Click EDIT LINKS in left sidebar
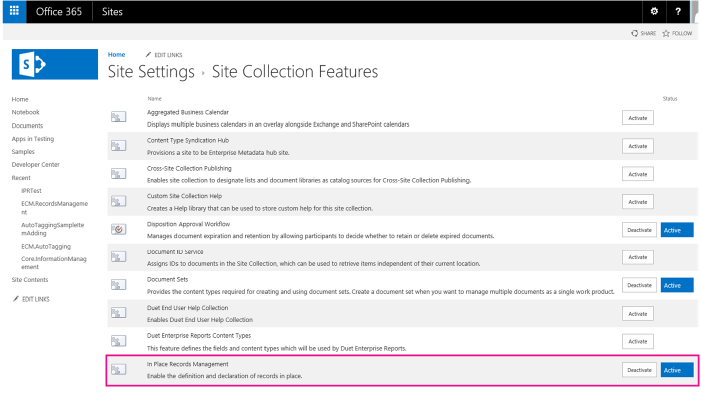The width and height of the screenshot is (701, 398). click(x=36, y=299)
